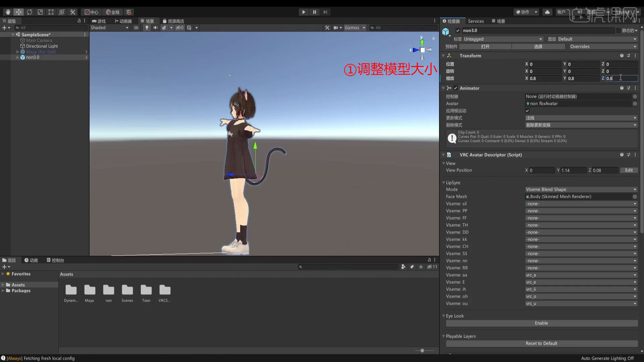The height and width of the screenshot is (362, 644).
Task: Enable the non3.0 active checkbox
Action: (x=458, y=30)
